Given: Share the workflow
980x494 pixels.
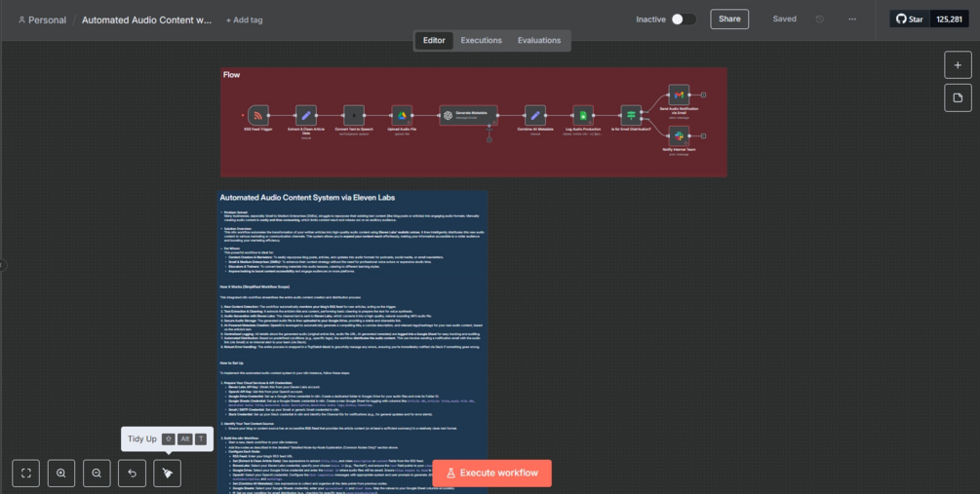Looking at the screenshot, I should tap(729, 19).
